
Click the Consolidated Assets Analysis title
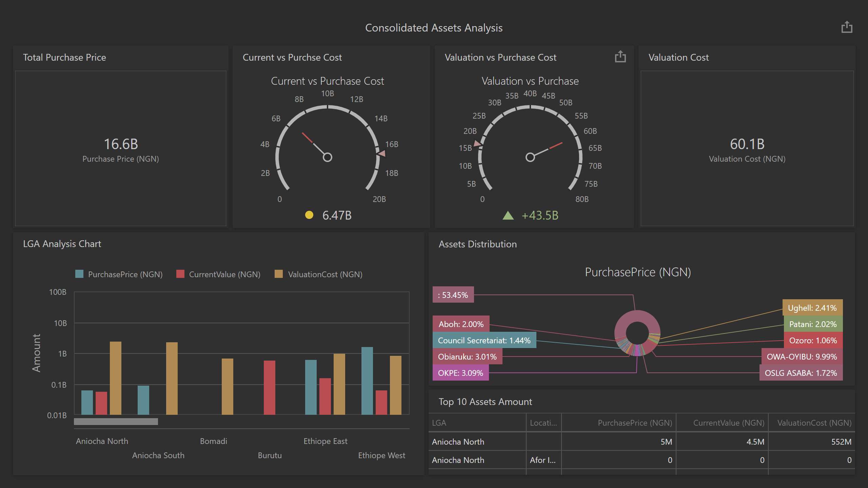click(x=434, y=27)
